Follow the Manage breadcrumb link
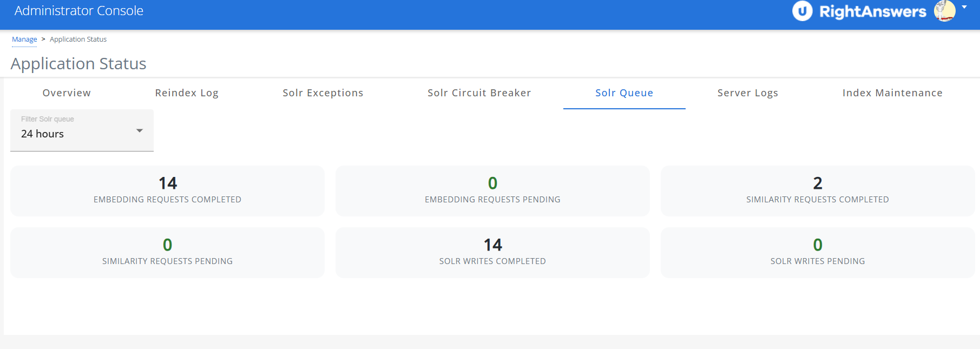 (24, 39)
